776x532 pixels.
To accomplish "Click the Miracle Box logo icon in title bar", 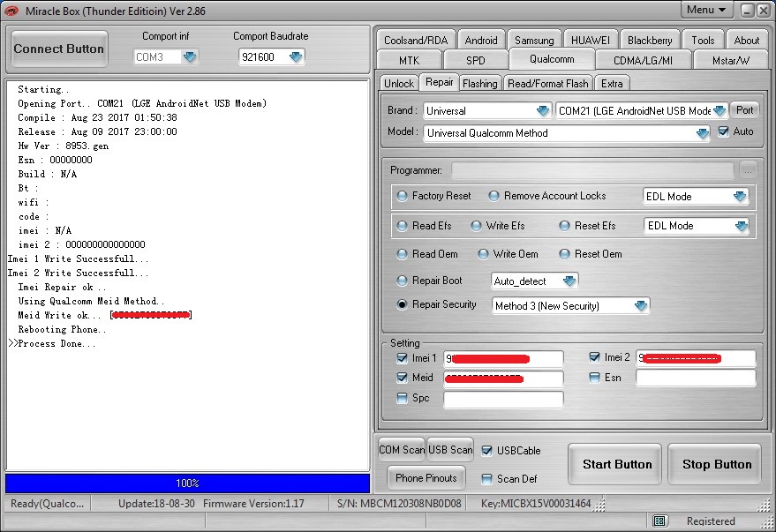I will coord(11,11).
